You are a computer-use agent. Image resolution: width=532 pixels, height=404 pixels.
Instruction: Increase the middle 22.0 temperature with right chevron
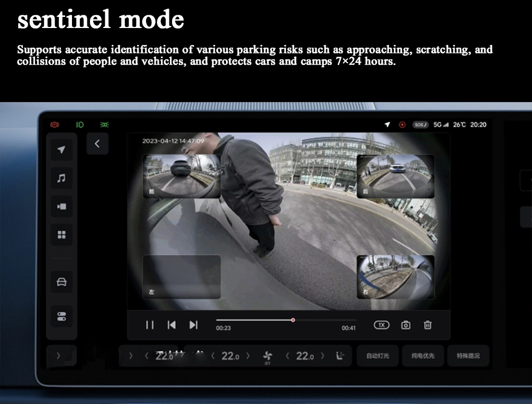point(248,356)
